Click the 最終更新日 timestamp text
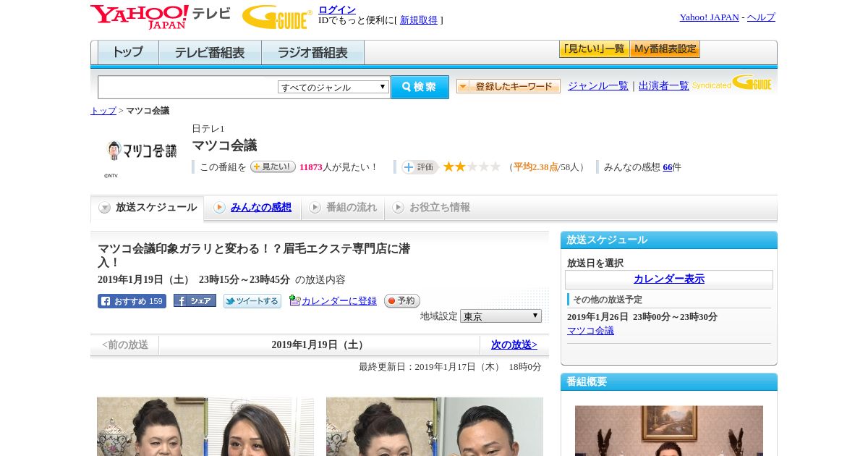 click(450, 367)
